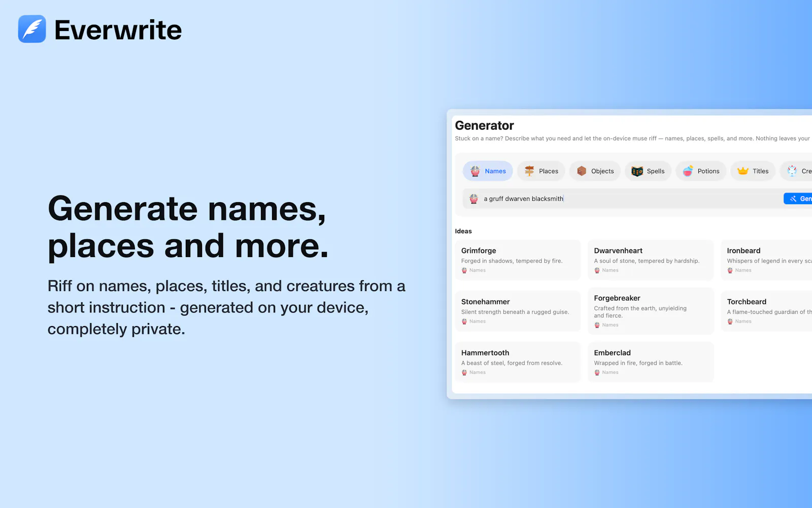Select the Places category tab
Viewport: 812px width, 508px height.
tap(541, 171)
